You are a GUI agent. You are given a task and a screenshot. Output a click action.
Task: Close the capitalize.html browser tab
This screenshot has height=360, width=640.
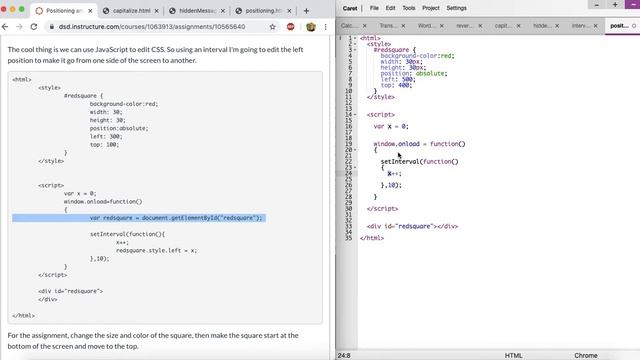coord(157,11)
